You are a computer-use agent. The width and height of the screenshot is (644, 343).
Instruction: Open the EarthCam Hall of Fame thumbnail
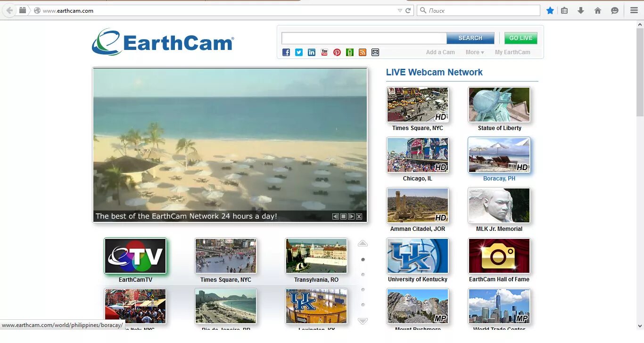point(499,256)
